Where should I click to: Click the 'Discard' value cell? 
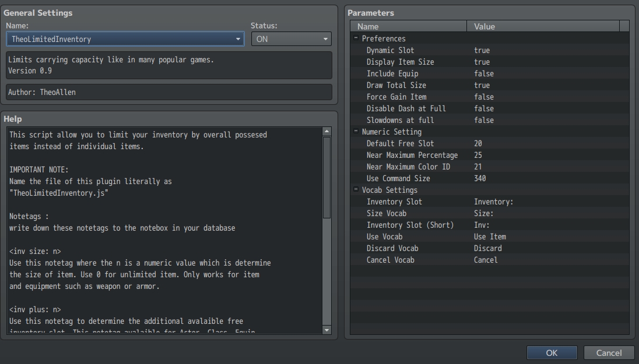click(x=487, y=248)
